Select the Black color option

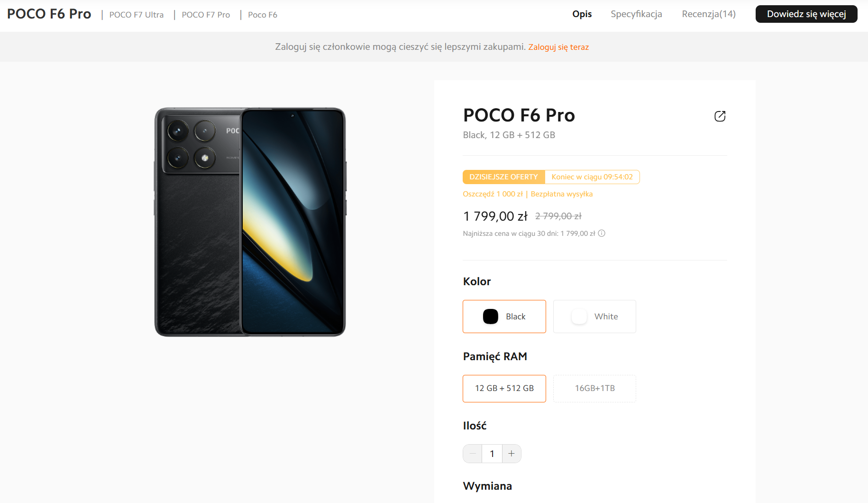point(504,317)
